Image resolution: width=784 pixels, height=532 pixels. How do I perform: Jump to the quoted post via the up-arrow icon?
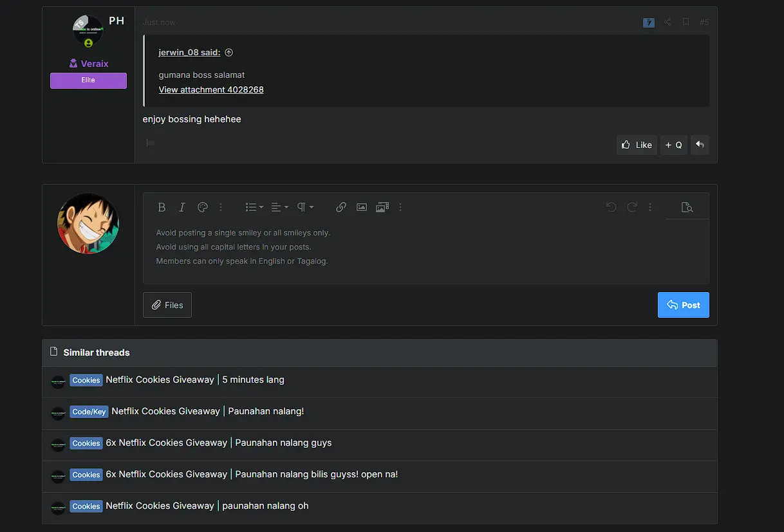229,53
